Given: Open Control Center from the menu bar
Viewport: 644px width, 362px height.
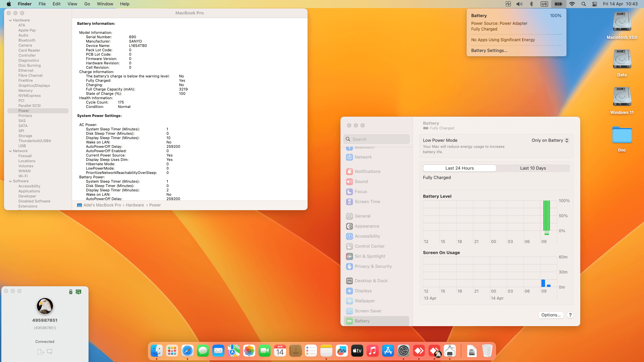Looking at the screenshot, I should pyautogui.click(x=594, y=4).
